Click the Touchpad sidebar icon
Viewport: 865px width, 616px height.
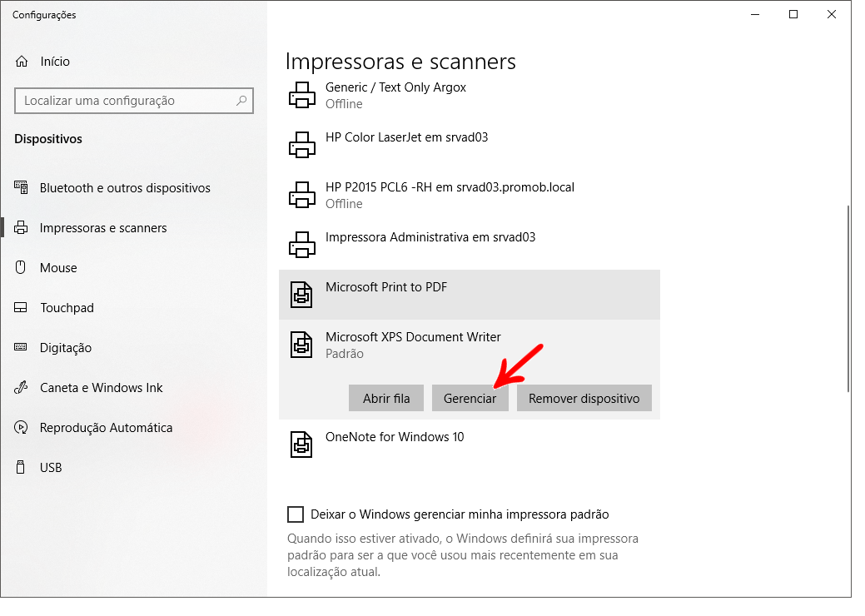pos(21,307)
